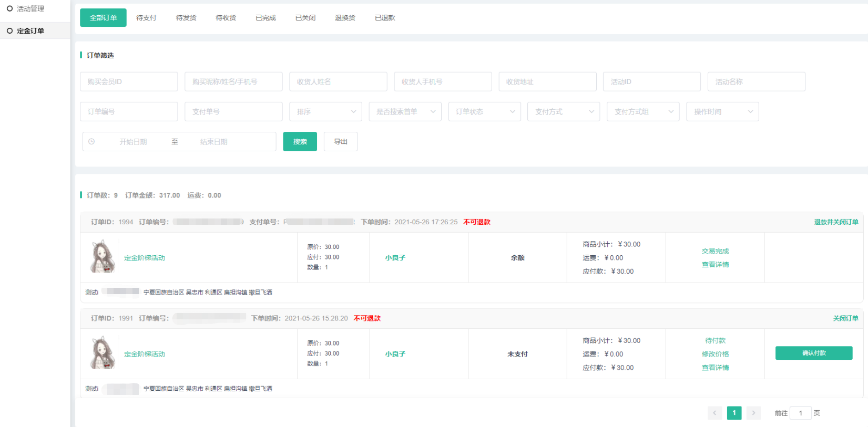Click product thumbnail of order 1991

(103, 353)
